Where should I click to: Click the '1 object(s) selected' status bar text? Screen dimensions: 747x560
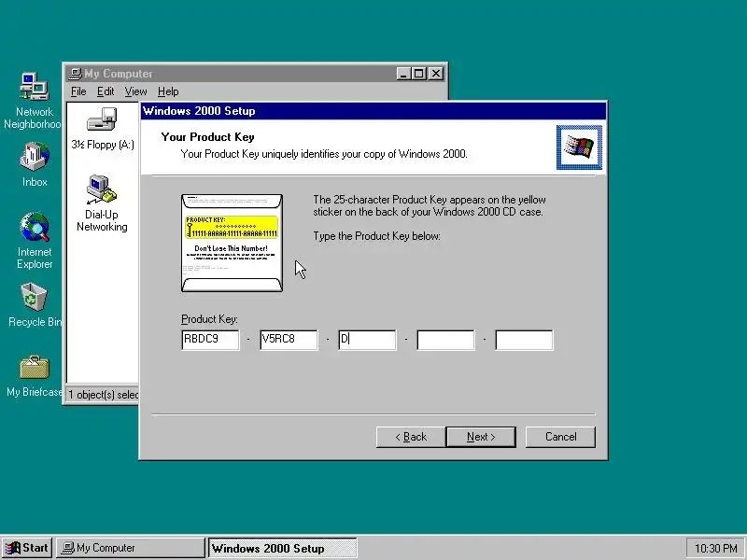pos(103,395)
